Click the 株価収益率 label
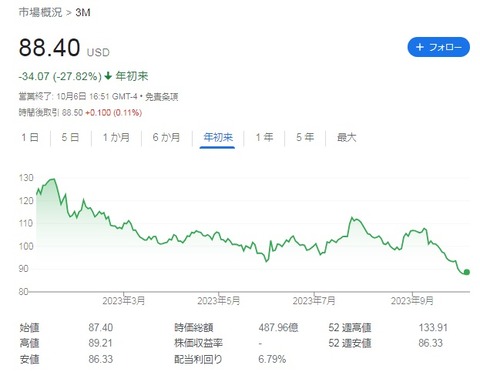Screen dimensions: 480x372 (x=199, y=343)
